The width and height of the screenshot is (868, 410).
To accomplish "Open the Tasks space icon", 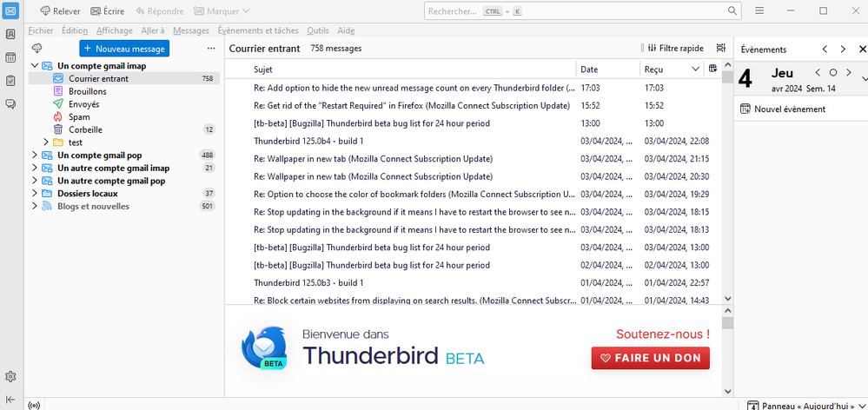I will 10,81.
